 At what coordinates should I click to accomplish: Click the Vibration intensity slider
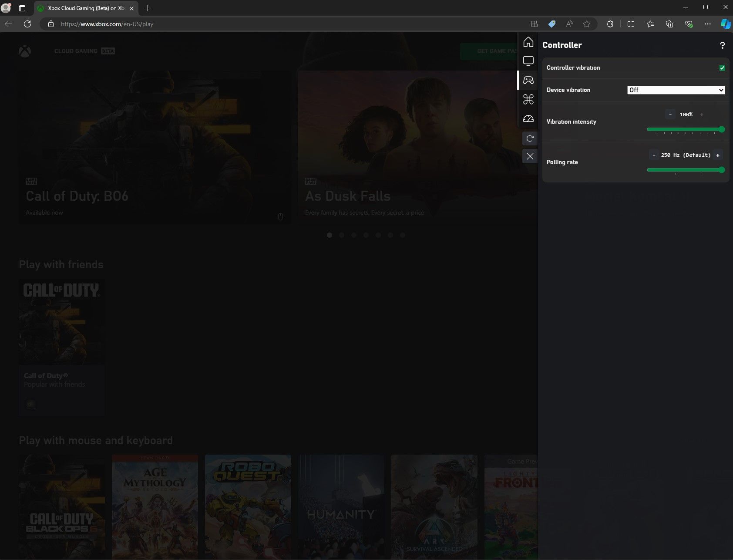685,129
